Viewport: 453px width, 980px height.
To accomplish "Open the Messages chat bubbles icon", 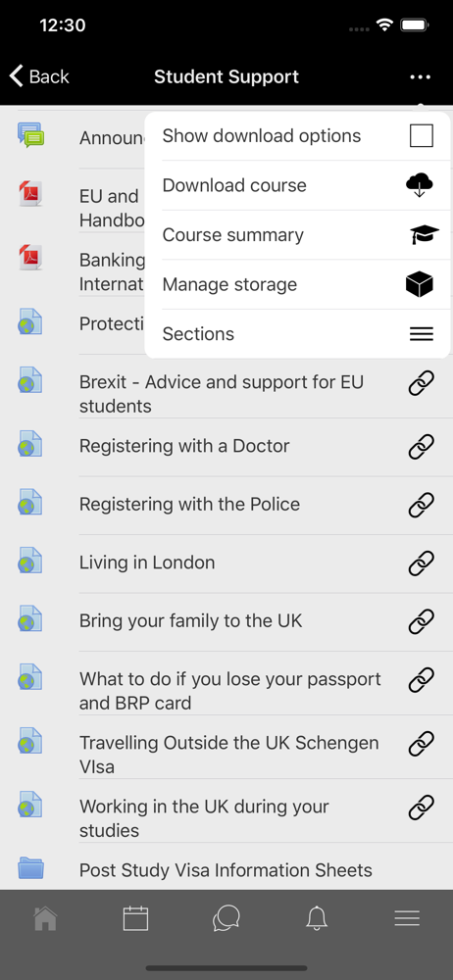I will pos(226,918).
